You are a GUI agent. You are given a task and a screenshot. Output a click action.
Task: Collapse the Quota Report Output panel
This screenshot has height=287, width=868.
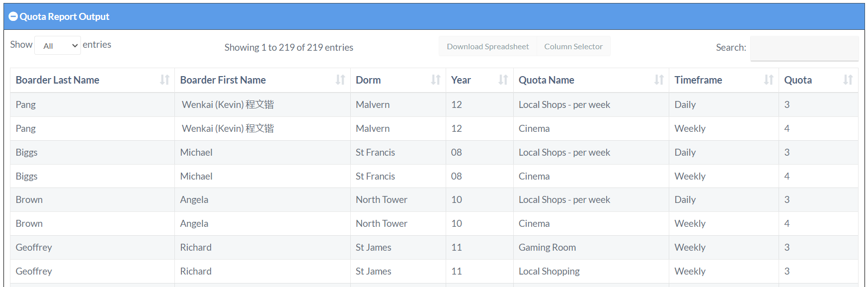click(x=13, y=16)
